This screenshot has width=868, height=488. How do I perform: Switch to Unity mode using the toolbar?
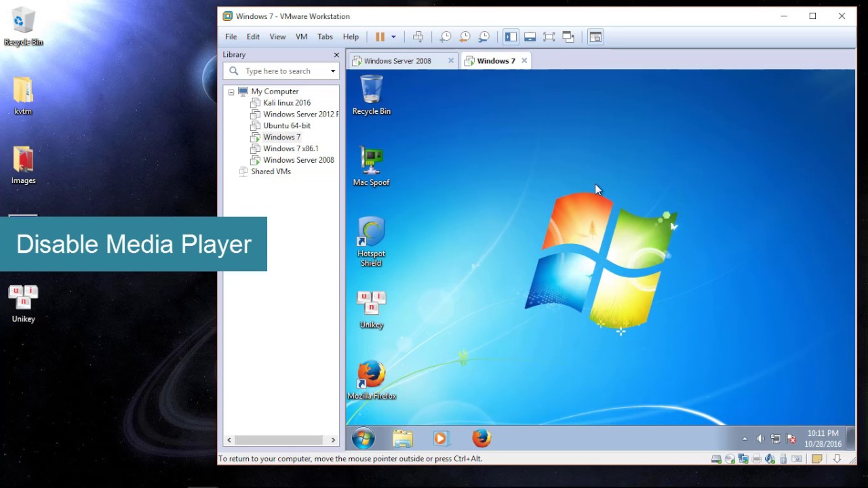(x=568, y=37)
